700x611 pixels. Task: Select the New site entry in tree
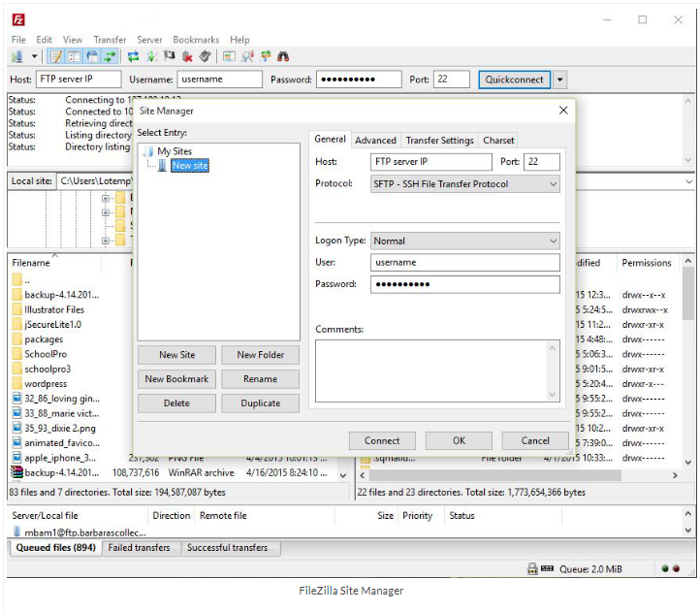click(190, 166)
